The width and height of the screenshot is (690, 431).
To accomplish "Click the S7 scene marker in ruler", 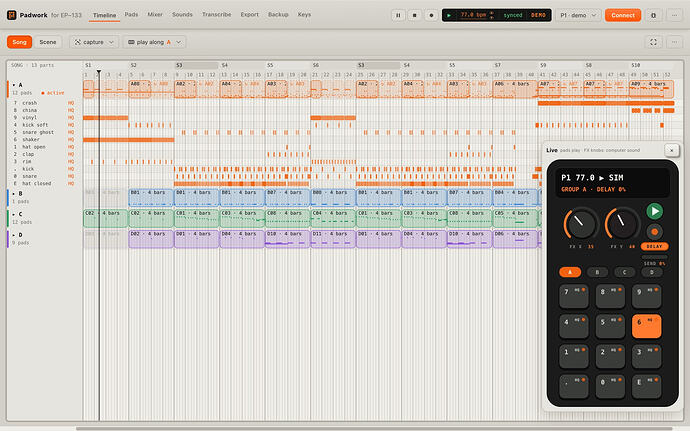I will pyautogui.click(x=497, y=65).
